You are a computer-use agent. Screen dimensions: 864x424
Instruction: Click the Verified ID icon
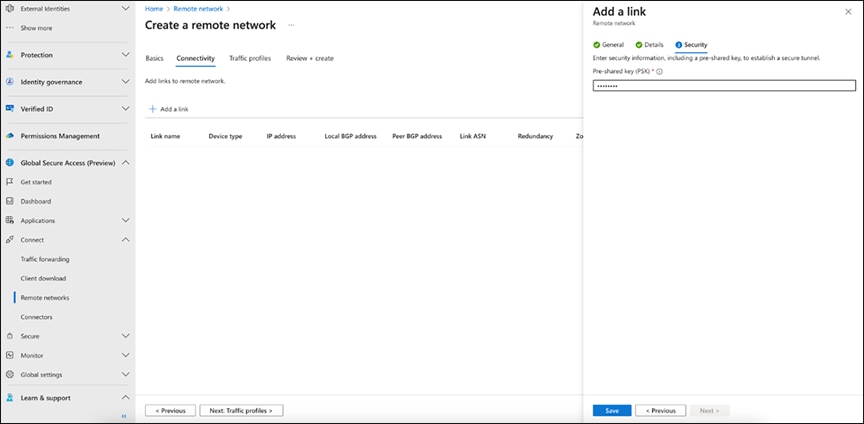(x=9, y=108)
